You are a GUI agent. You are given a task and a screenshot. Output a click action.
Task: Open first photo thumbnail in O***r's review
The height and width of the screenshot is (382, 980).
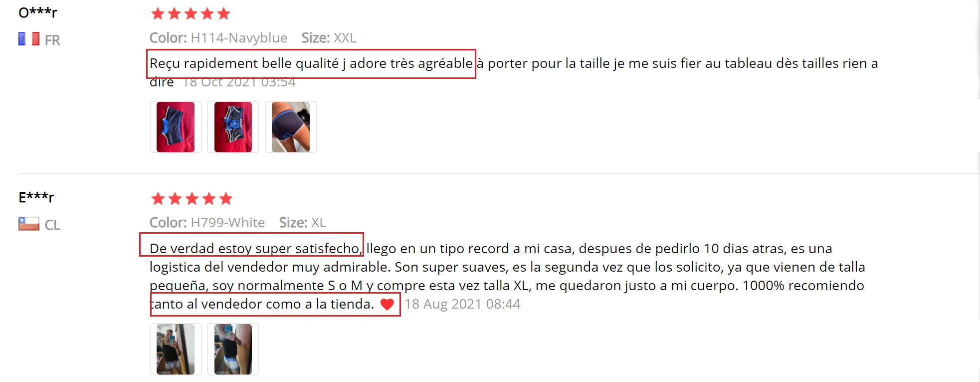(x=176, y=127)
